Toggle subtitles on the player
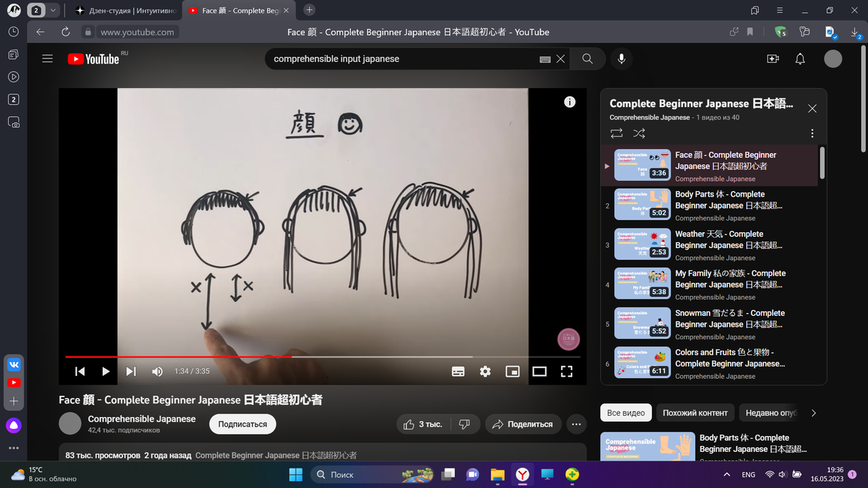This screenshot has height=488, width=868. (x=458, y=372)
